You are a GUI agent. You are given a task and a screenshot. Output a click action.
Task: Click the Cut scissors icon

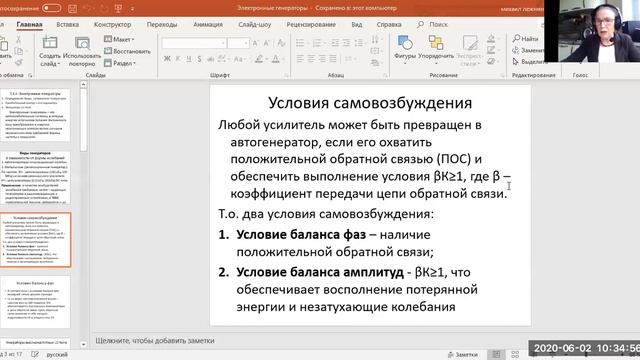18,40
